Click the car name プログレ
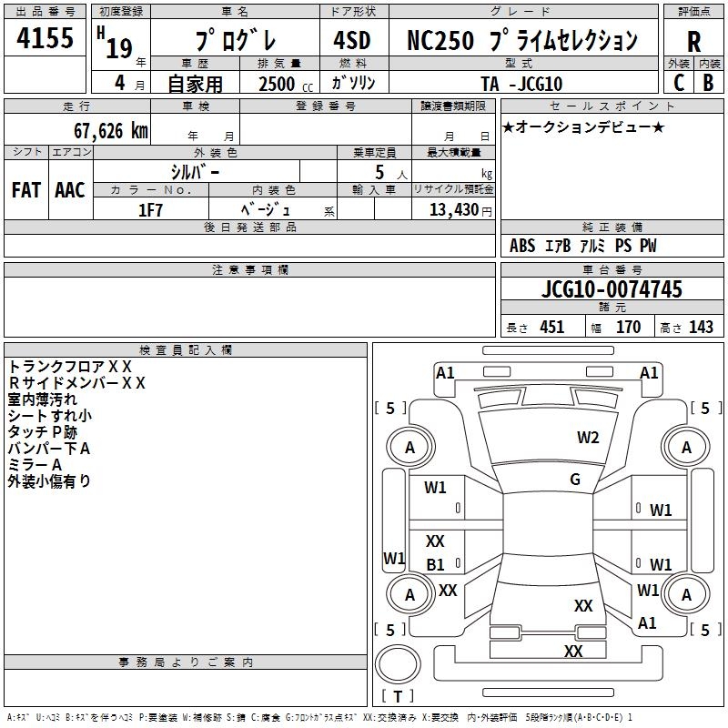 (236, 40)
